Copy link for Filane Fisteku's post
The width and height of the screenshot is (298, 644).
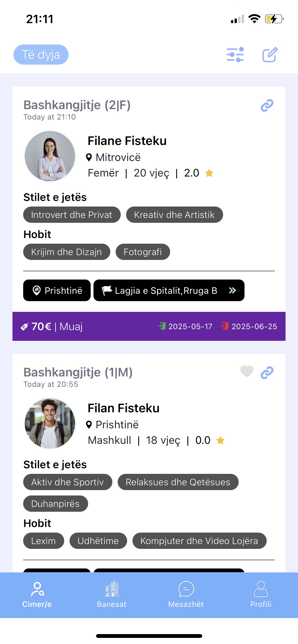tap(267, 106)
